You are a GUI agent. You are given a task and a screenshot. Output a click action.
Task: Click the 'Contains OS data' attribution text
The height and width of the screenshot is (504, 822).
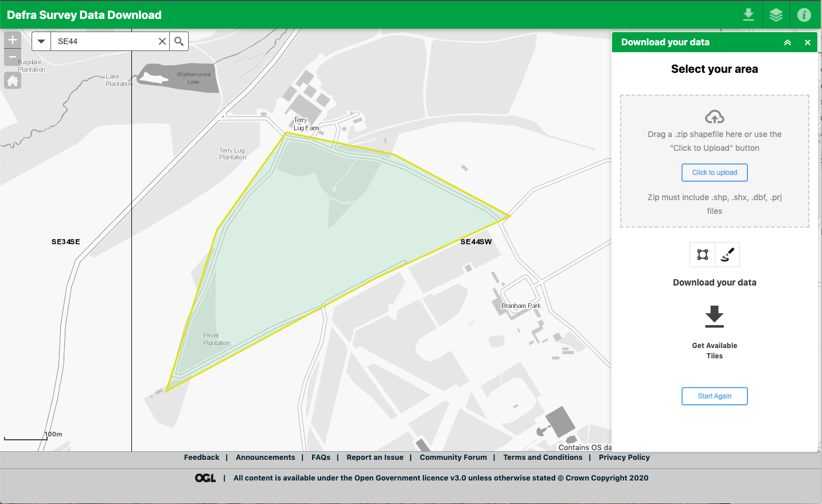point(585,448)
